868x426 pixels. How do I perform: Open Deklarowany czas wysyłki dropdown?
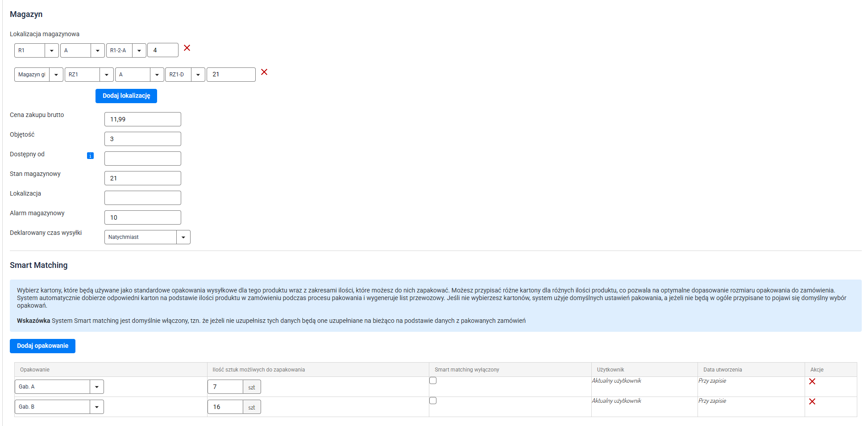(x=147, y=237)
